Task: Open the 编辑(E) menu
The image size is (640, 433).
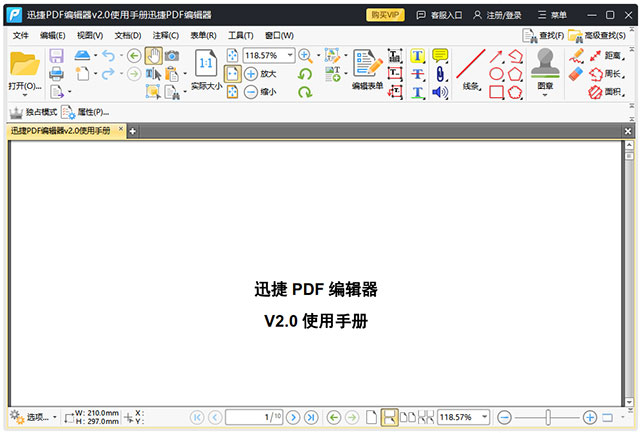Action: [x=53, y=36]
